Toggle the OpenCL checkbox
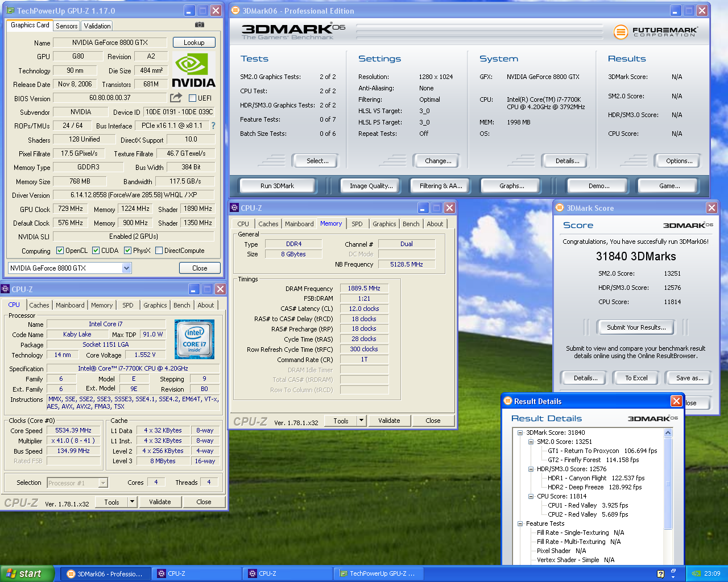This screenshot has height=582, width=728. click(60, 251)
